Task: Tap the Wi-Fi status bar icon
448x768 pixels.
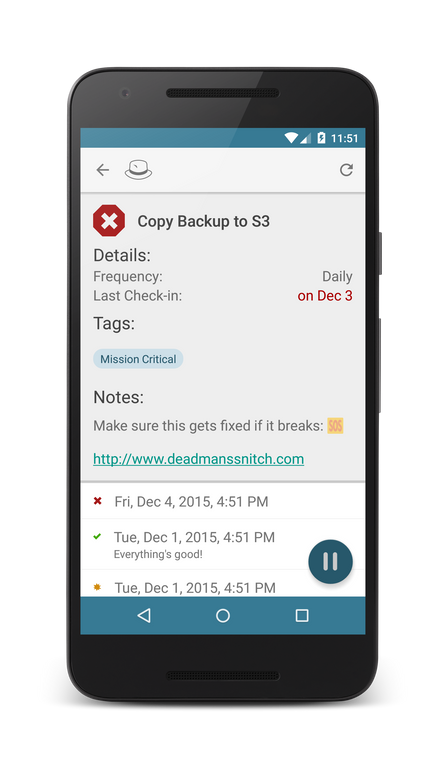Action: pos(291,138)
